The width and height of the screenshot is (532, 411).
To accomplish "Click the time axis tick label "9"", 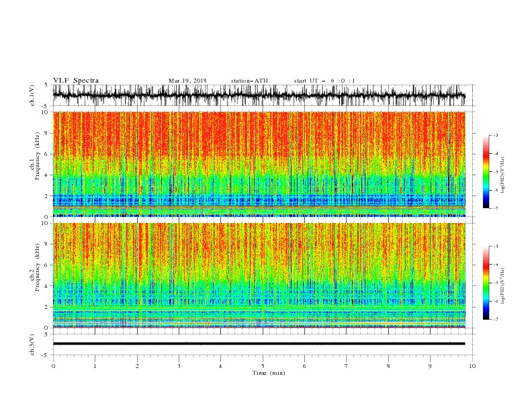I will coord(430,366).
